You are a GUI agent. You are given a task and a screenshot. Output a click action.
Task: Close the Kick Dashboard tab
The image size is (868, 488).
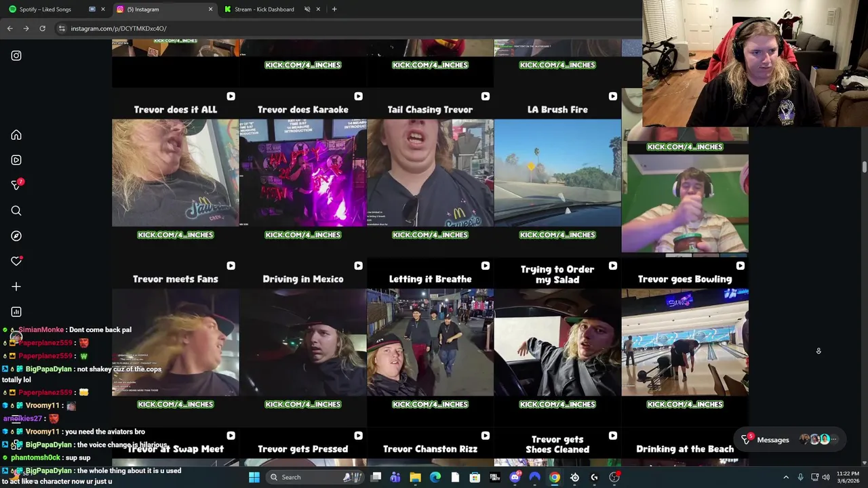319,9
